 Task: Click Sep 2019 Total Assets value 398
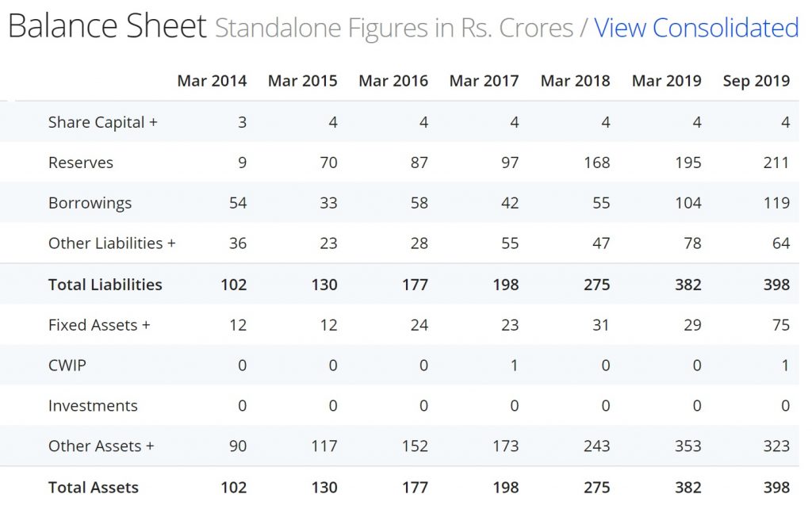tap(776, 488)
